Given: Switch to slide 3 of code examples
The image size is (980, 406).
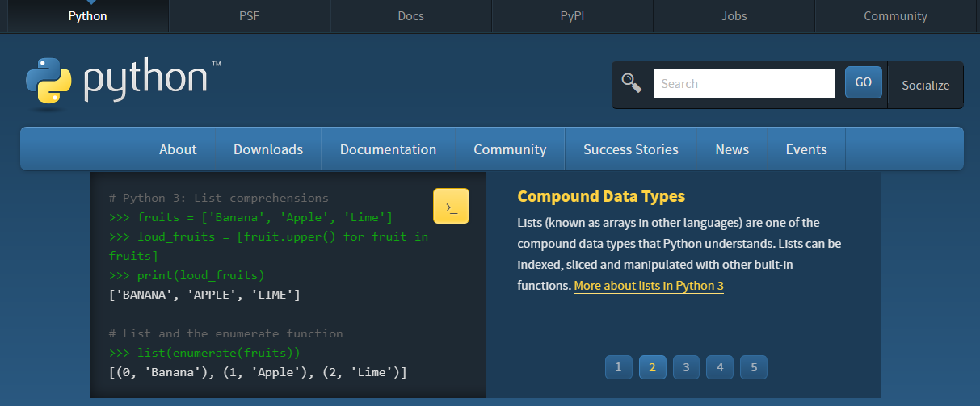Looking at the screenshot, I should (x=686, y=367).
